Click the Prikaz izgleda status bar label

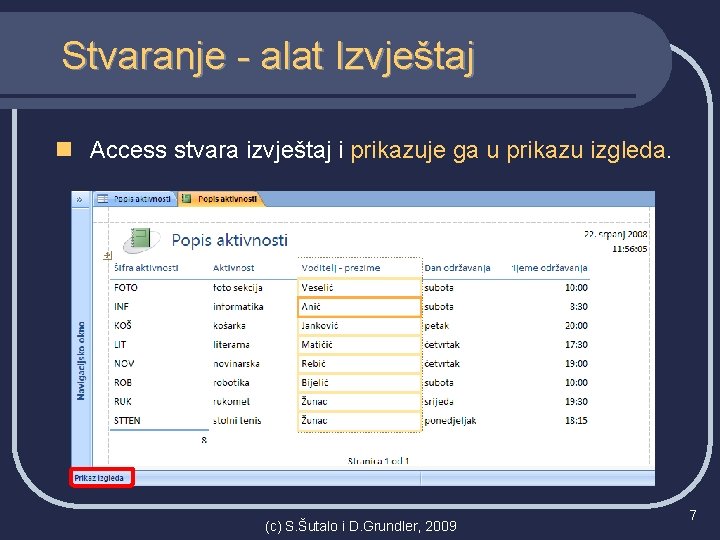[99, 478]
